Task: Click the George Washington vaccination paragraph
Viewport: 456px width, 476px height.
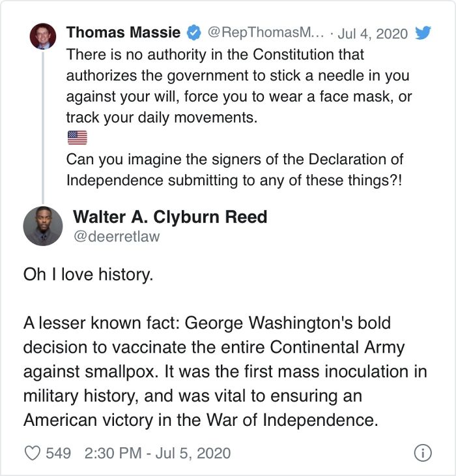Action: 225,371
